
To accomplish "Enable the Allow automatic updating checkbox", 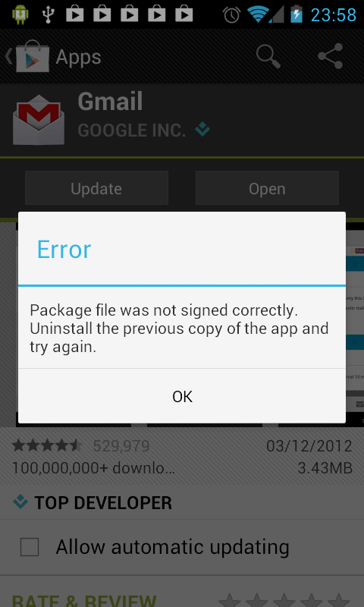I will coord(30,547).
